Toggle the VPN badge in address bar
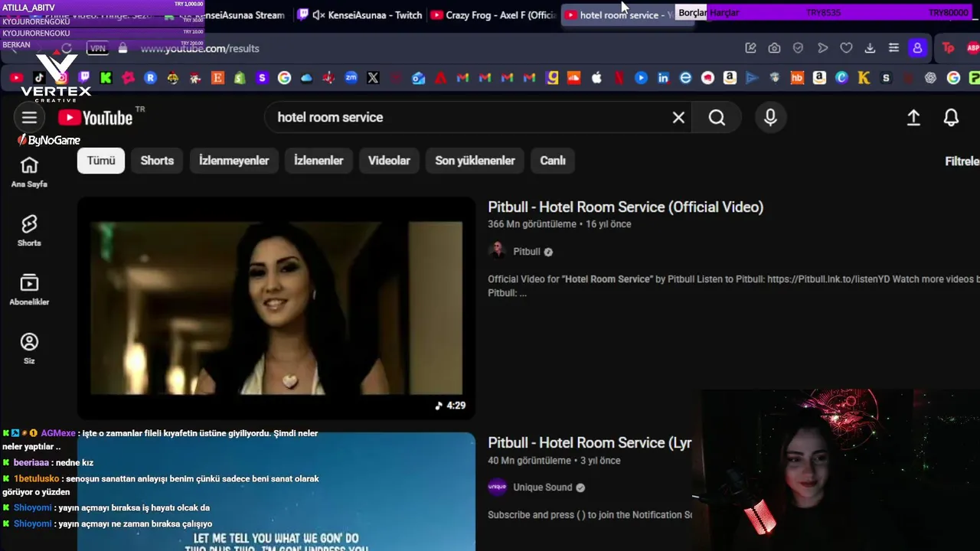Screen dimensions: 980x551 (97, 48)
